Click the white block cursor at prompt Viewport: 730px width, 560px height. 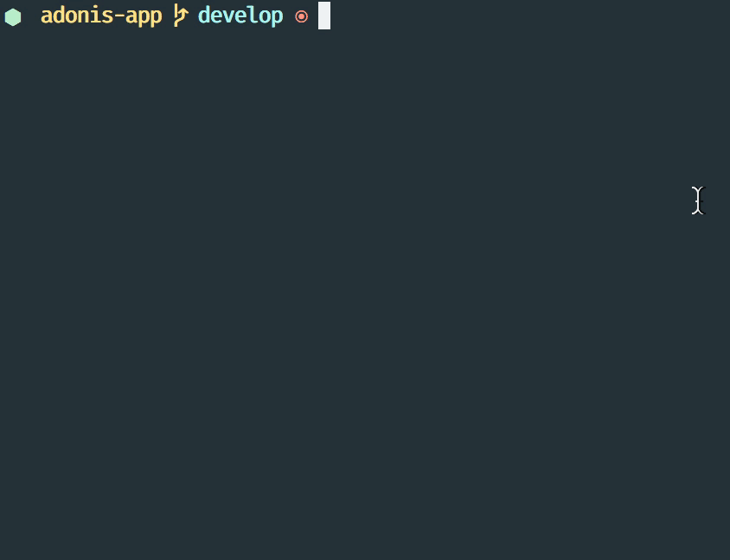[x=324, y=16]
